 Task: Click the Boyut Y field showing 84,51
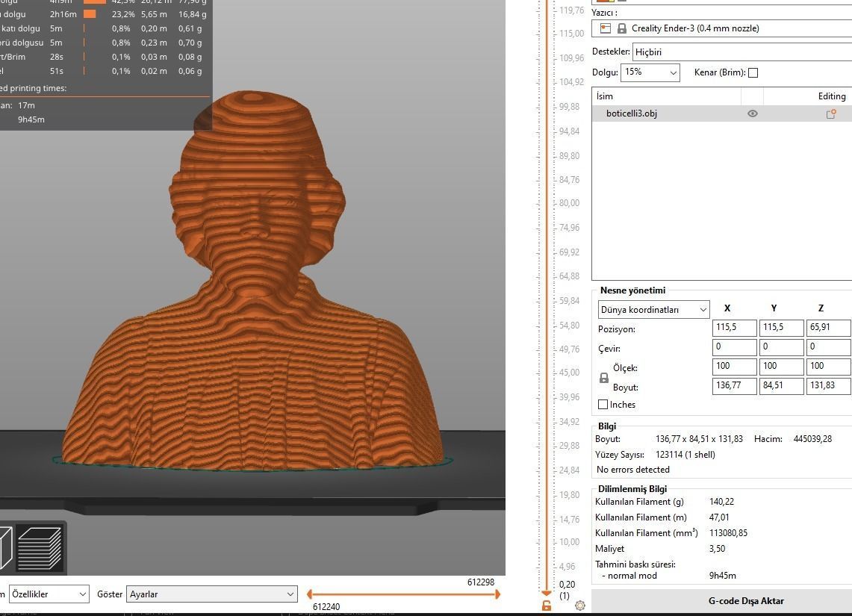pos(781,386)
